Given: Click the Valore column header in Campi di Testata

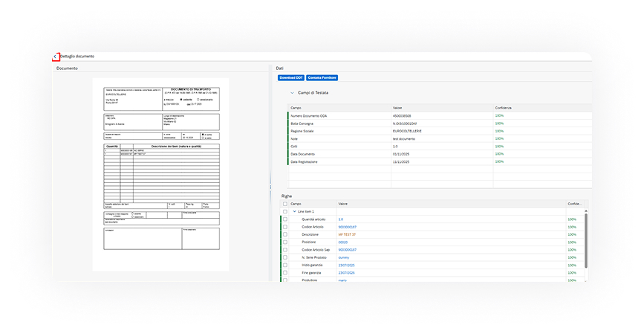Looking at the screenshot, I should [397, 108].
